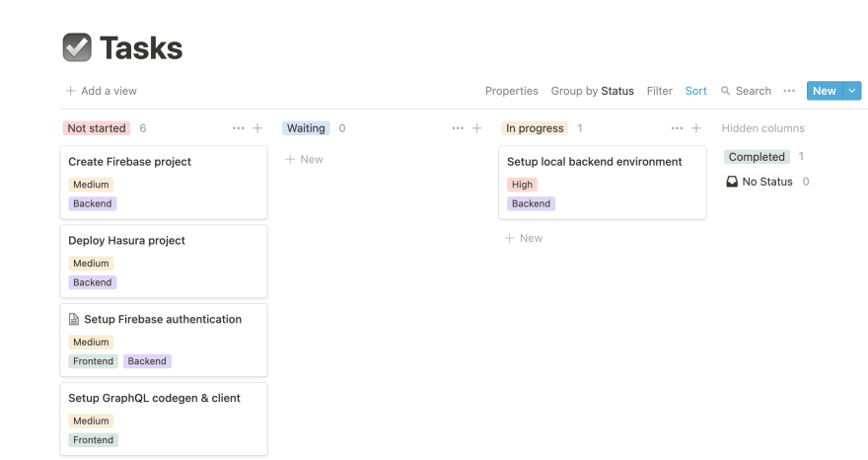The image size is (868, 460).
Task: Add a card to the In progress column with the plus icon
Action: [696, 128]
